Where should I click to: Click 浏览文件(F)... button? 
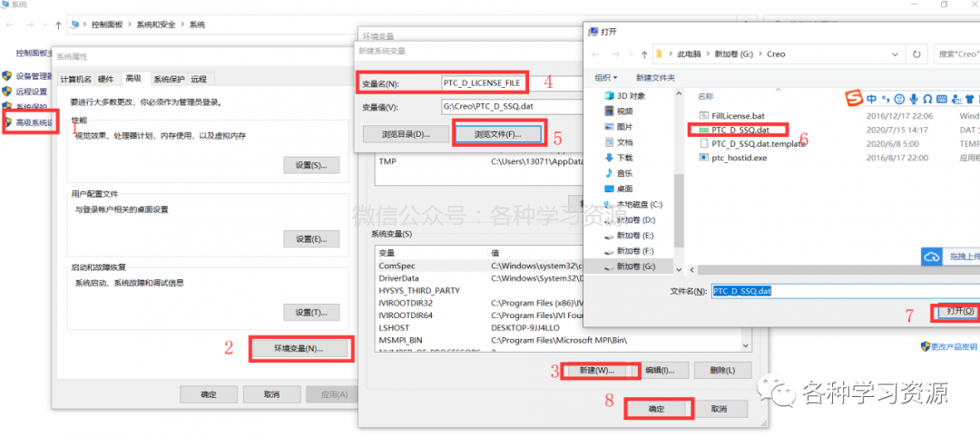pyautogui.click(x=497, y=134)
